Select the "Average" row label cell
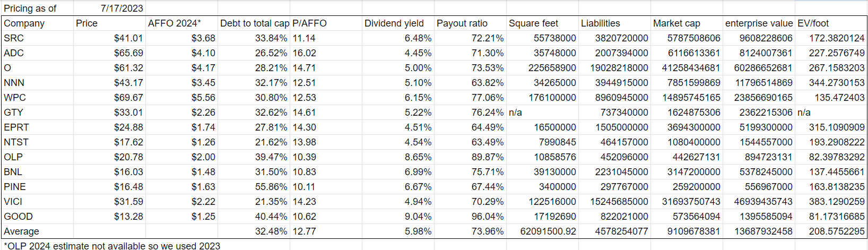 click(x=22, y=231)
